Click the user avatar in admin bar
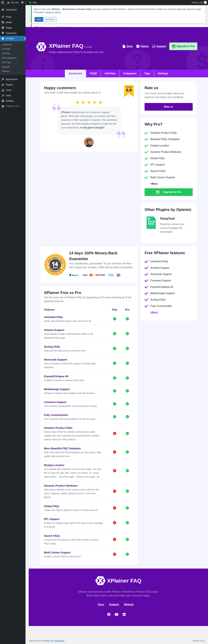The width and height of the screenshot is (208, 644). click(205, 3)
